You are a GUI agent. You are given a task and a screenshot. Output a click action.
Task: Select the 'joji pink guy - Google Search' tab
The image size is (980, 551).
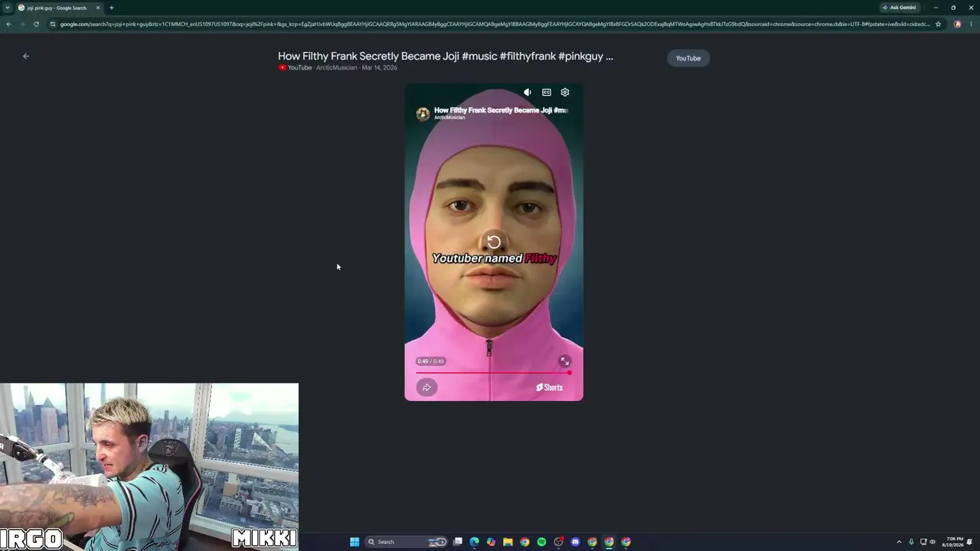tap(59, 8)
